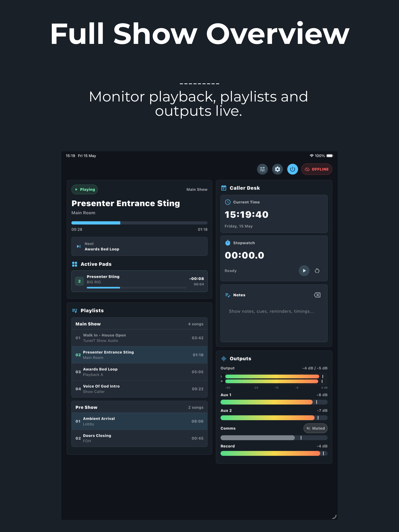Click the -7 dB Aux 2 reading
The image size is (399, 532).
click(322, 411)
